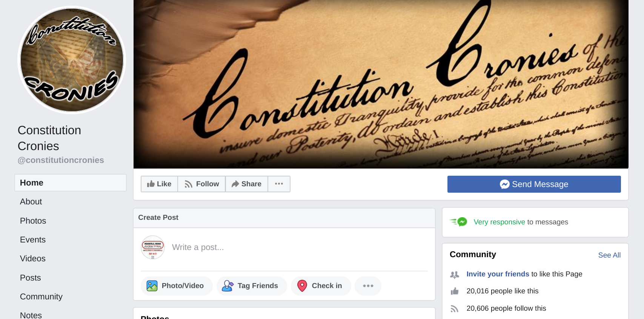Click the Check in pin icon
Screen dimensions: 644x319
tap(302, 286)
